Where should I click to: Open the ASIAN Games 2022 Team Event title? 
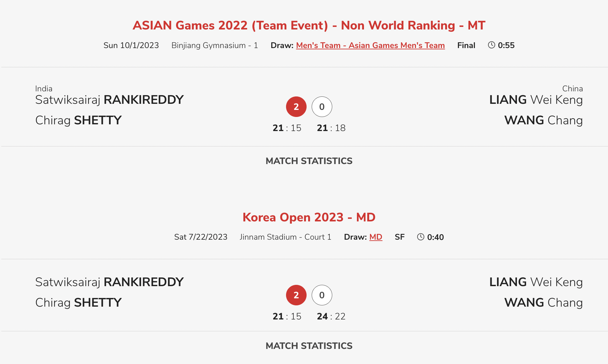[x=309, y=25]
